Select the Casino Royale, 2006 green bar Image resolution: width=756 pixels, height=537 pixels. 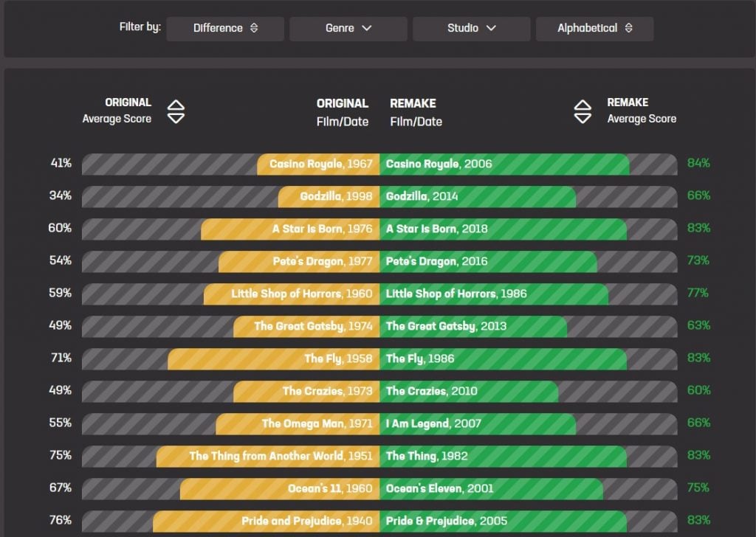click(x=504, y=164)
